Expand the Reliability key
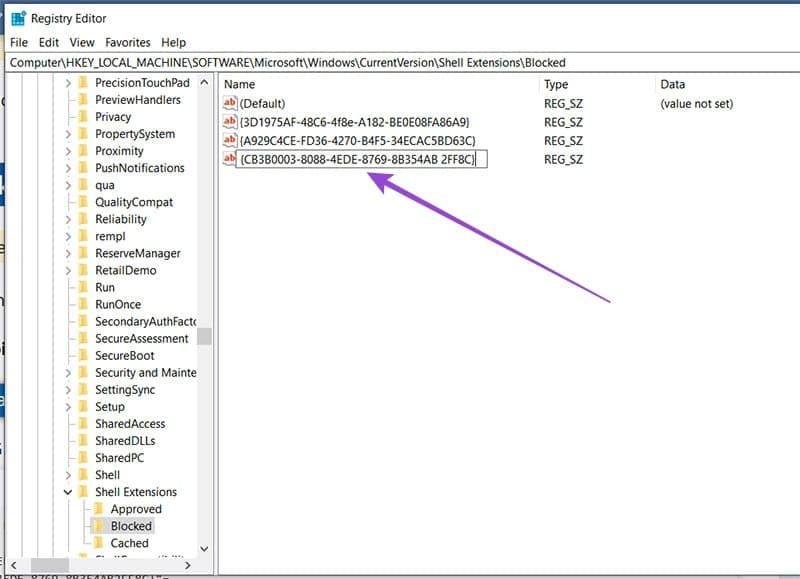Screen dimensions: 800x579 (68, 219)
